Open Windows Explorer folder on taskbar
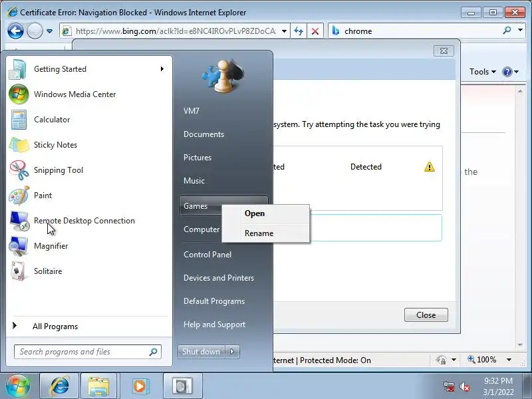 [98, 386]
